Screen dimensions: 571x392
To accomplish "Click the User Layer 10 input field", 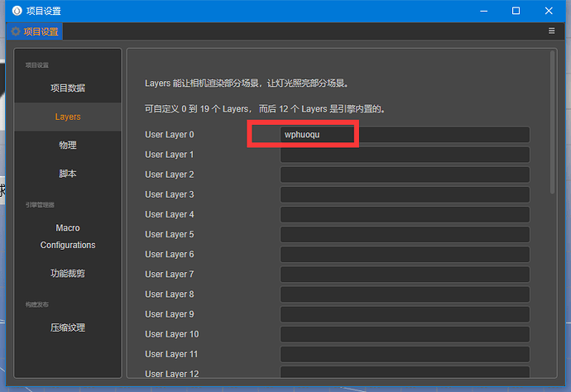I will click(405, 334).
